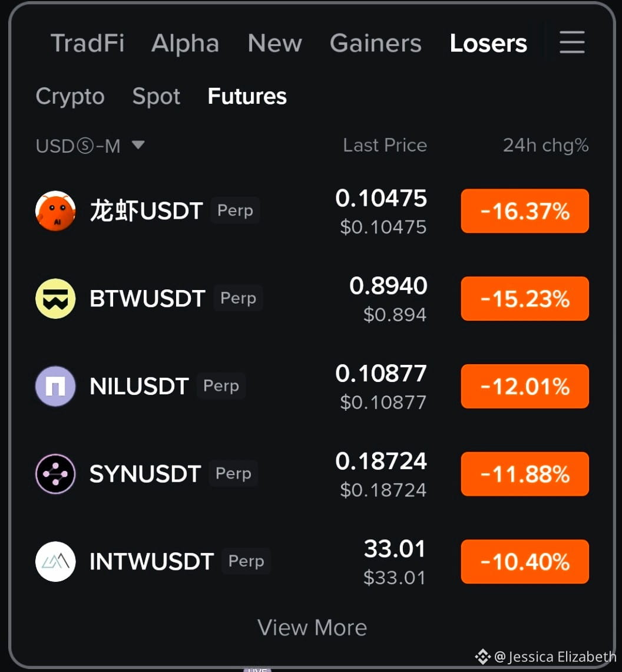Select the Crypto sub-tab
This screenshot has height=672, width=622.
pos(70,97)
